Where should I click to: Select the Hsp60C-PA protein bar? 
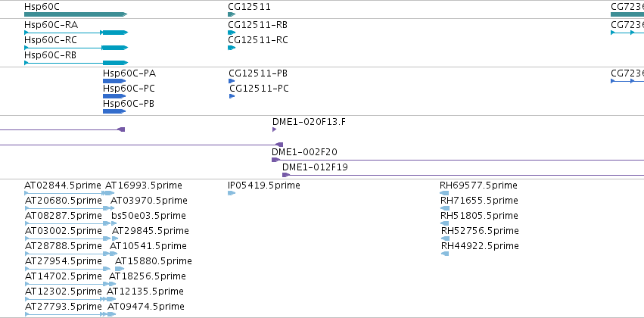tap(114, 81)
